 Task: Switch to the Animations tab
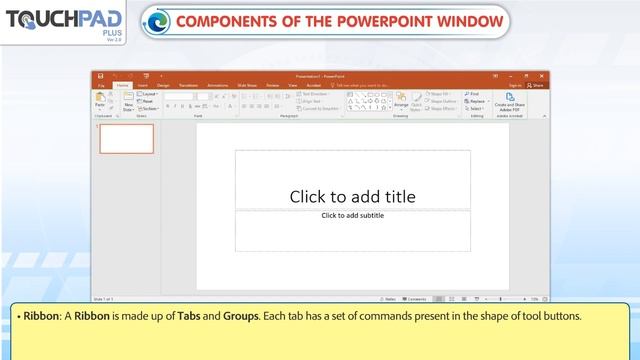[218, 86]
